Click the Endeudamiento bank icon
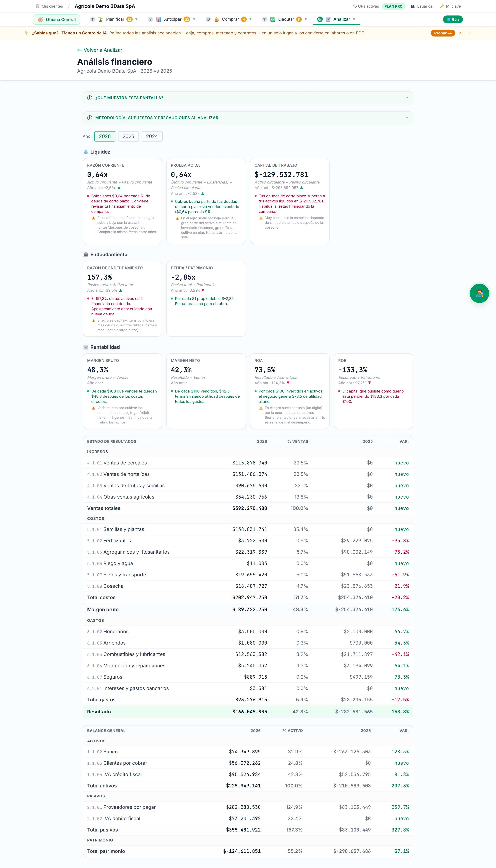496x868 pixels. [x=86, y=254]
